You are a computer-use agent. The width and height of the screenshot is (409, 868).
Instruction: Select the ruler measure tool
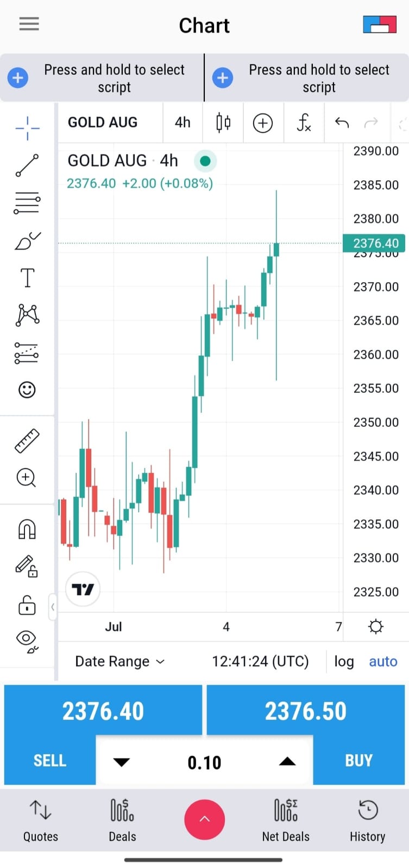coord(27,441)
